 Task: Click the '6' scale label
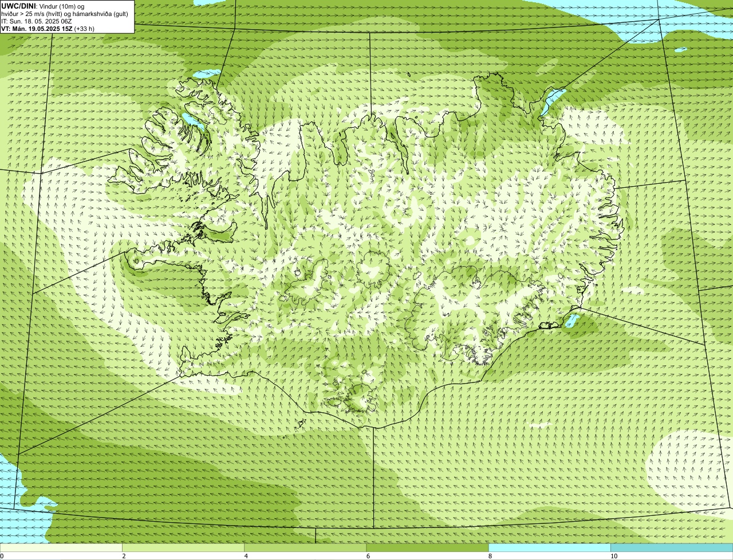[368, 556]
